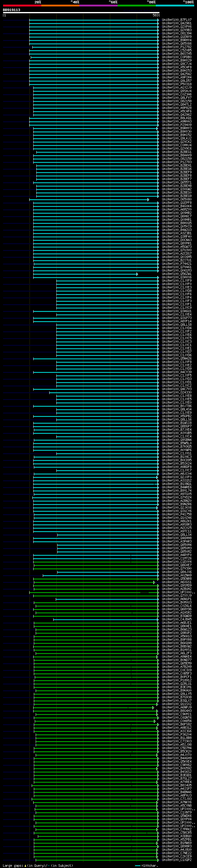Select UniRef100_B0JT86 label
Viewport: 197px width, 868px height.
coord(177,406)
